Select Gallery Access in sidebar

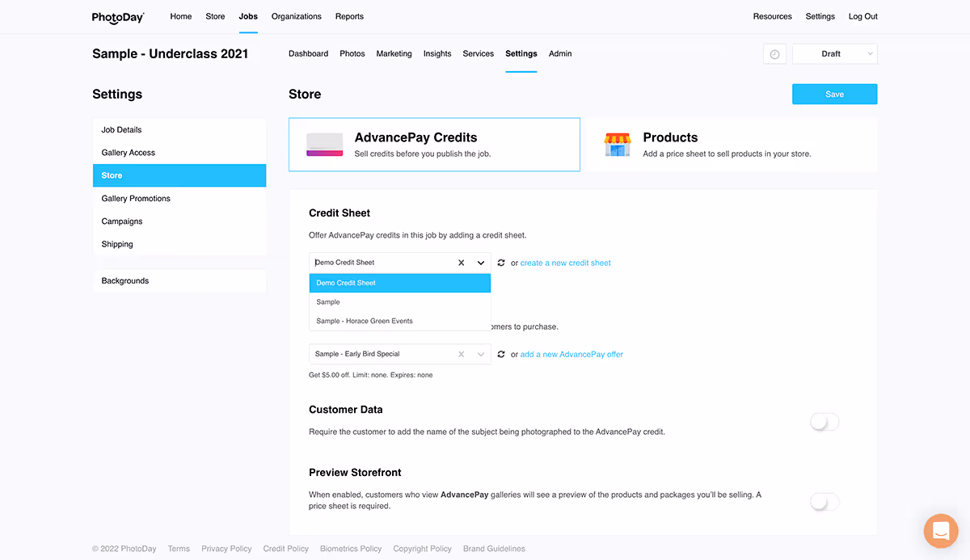[179, 153]
